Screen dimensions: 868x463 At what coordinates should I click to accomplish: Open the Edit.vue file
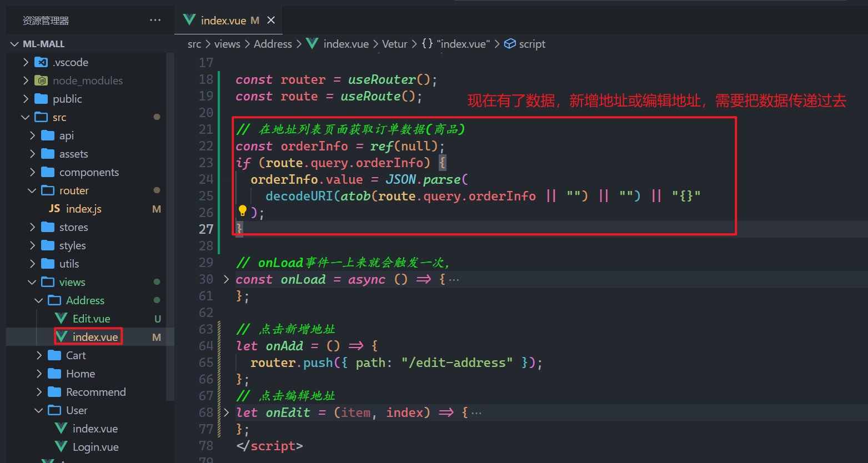(92, 319)
